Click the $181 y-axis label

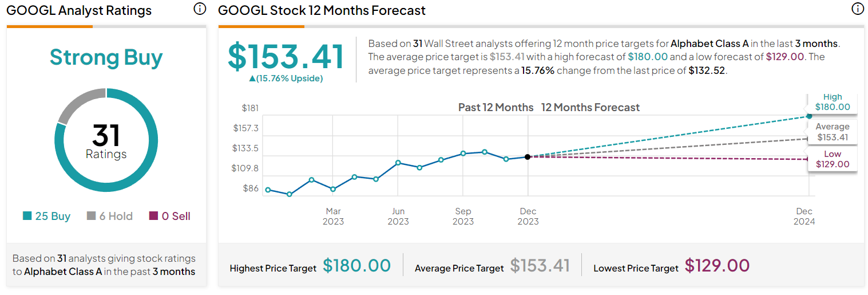pos(250,108)
